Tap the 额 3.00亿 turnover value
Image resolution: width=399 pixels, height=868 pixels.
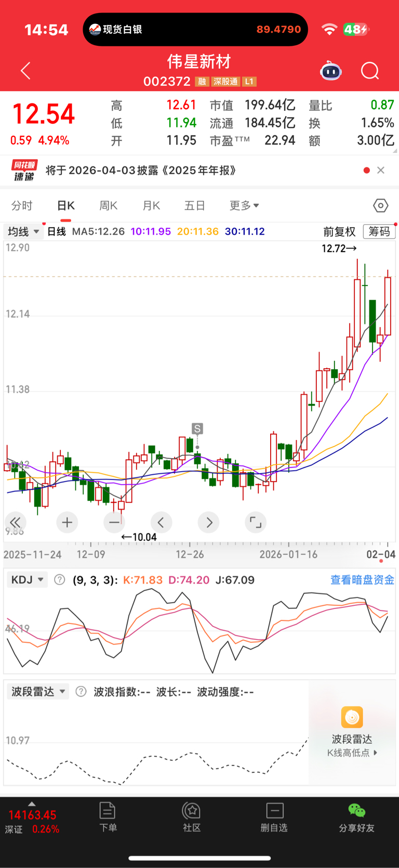(352, 140)
